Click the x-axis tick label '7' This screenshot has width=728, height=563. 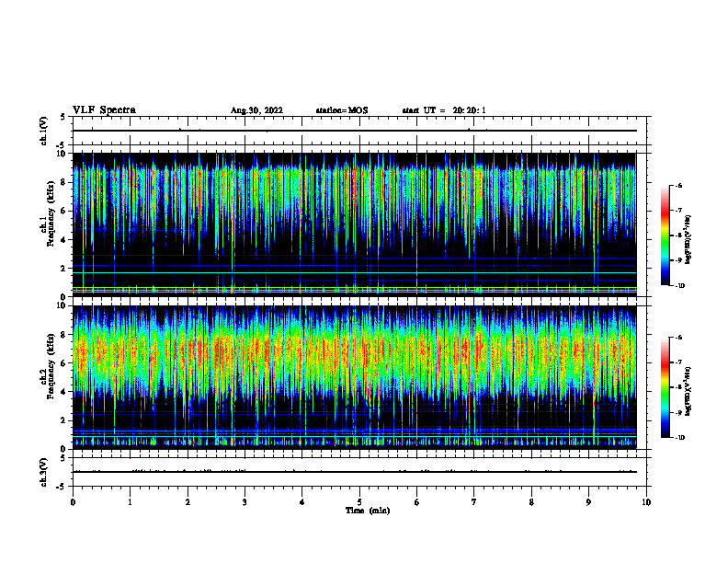pos(474,502)
